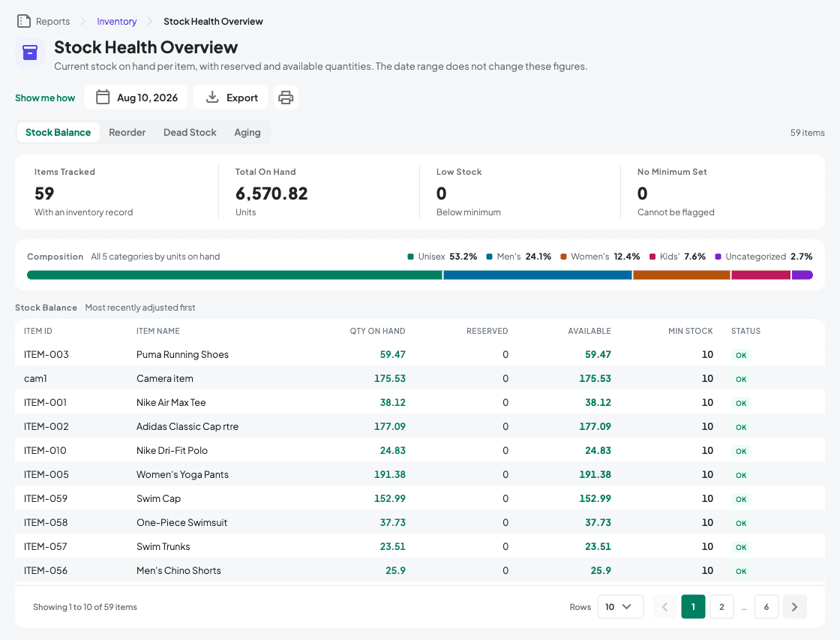This screenshot has height=640, width=840.
Task: Click the calendar icon next to Aug 10, 2026
Action: pyautogui.click(x=103, y=98)
